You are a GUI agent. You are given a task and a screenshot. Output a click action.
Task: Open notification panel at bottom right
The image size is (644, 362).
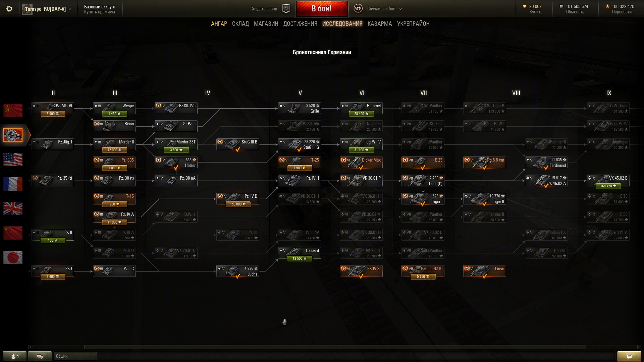click(x=629, y=356)
